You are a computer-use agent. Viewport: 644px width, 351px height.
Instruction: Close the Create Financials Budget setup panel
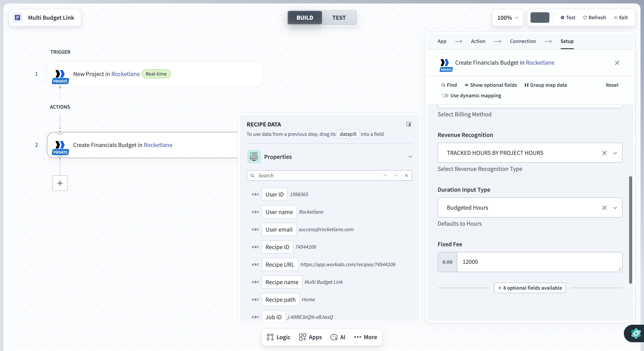pyautogui.click(x=617, y=63)
